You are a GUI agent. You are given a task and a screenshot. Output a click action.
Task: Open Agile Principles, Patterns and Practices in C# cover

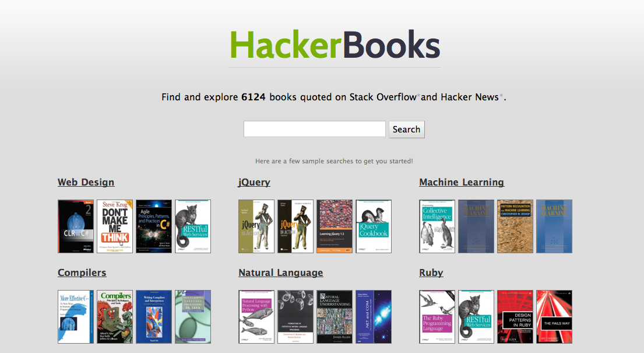pyautogui.click(x=154, y=226)
